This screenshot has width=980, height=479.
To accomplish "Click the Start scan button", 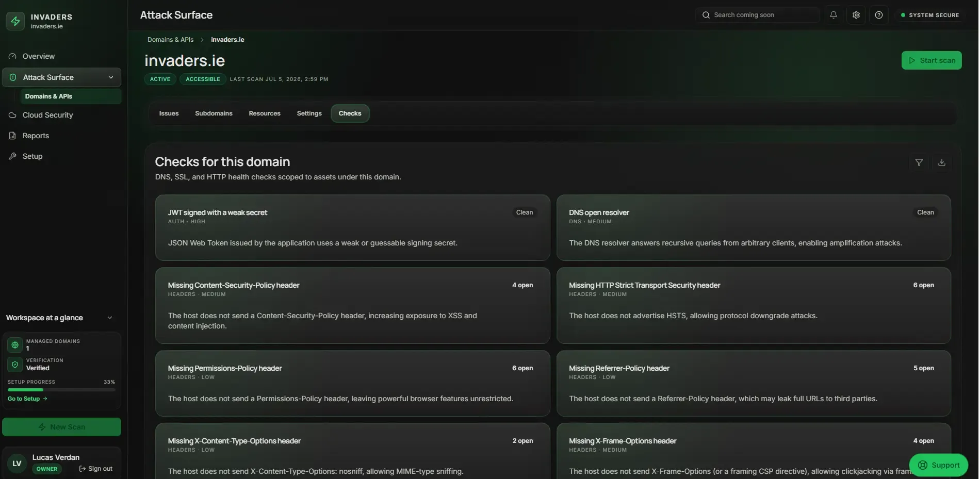I will pos(933,60).
